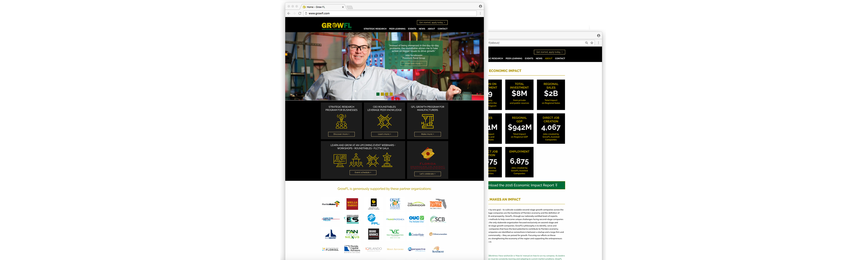The width and height of the screenshot is (868, 260).
Task: Select the fourth slider dot
Action: pyautogui.click(x=391, y=94)
